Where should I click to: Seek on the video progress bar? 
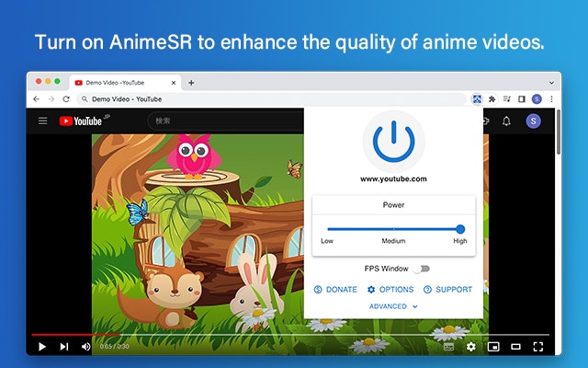point(290,334)
